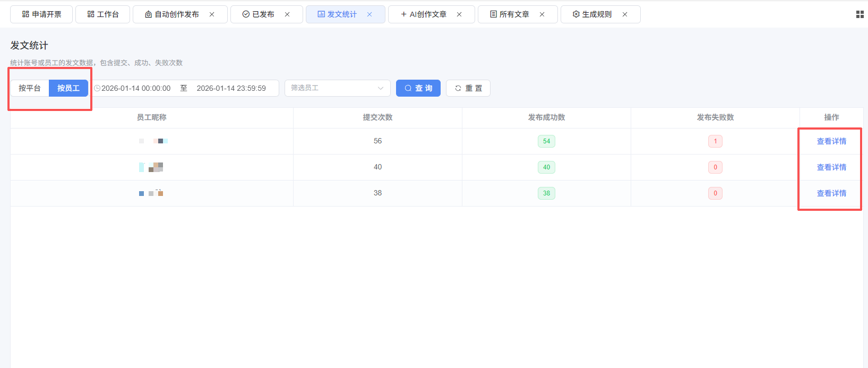Image resolution: width=868 pixels, height=368 pixels.
Task: Close the AI创作文章 tab
Action: coord(459,14)
